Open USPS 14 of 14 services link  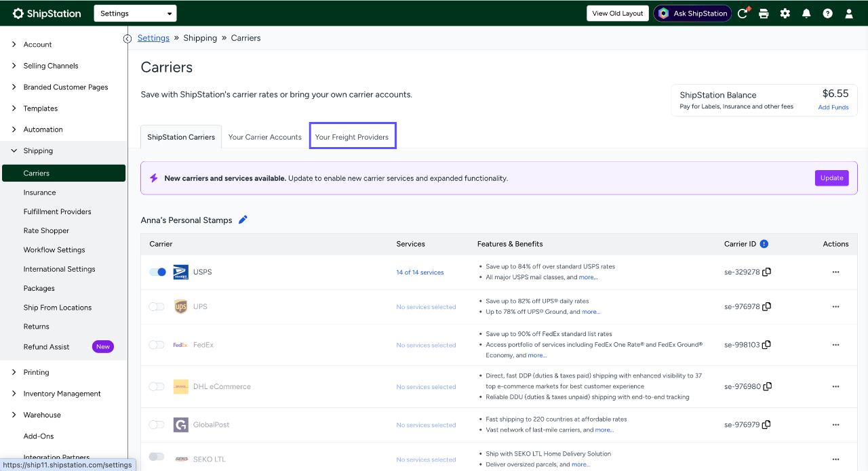click(x=420, y=272)
